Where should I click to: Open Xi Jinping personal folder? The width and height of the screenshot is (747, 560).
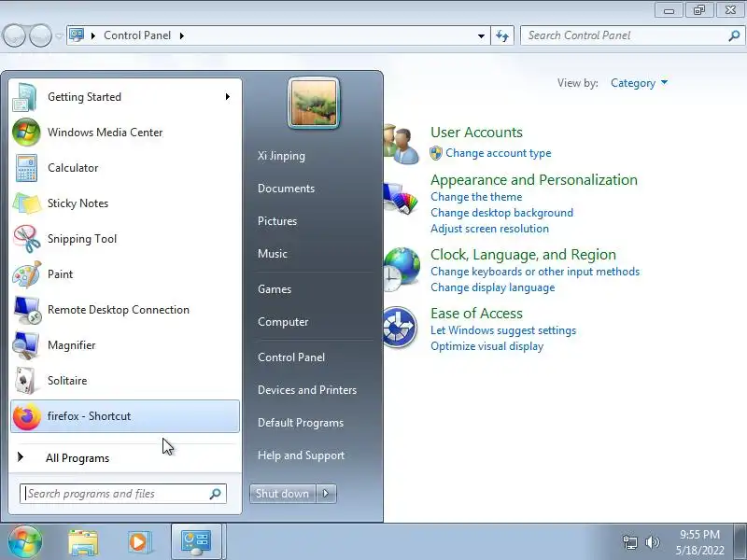tap(282, 156)
